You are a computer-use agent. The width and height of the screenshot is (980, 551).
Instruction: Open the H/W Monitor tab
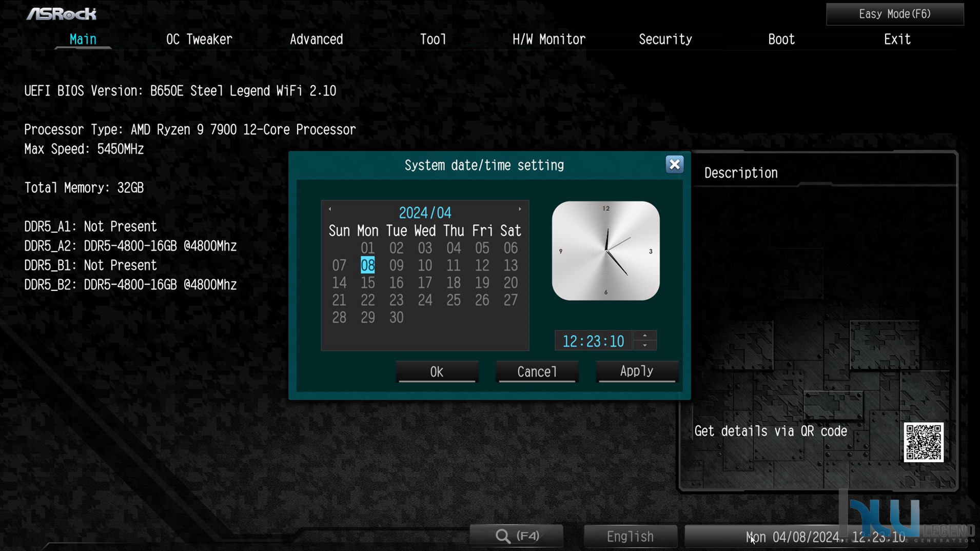coord(548,40)
